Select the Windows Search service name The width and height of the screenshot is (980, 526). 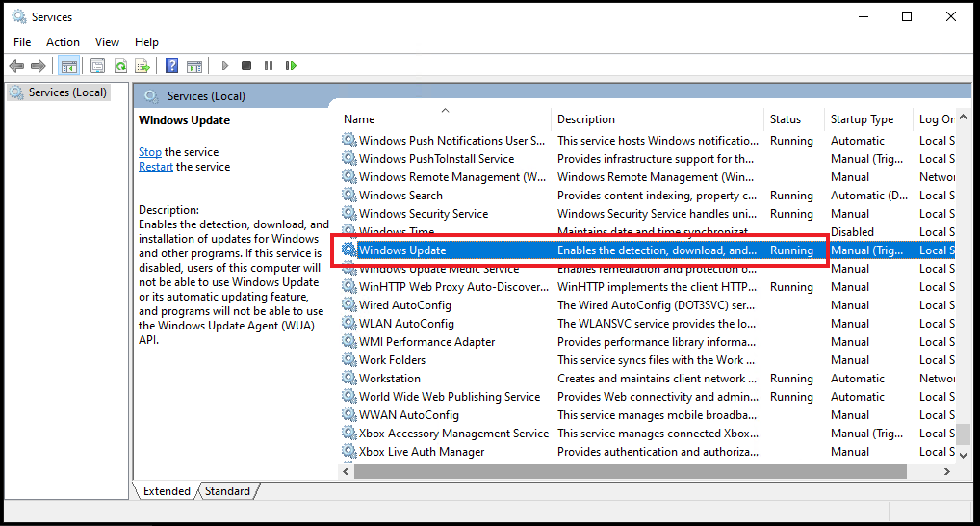pyautogui.click(x=400, y=196)
